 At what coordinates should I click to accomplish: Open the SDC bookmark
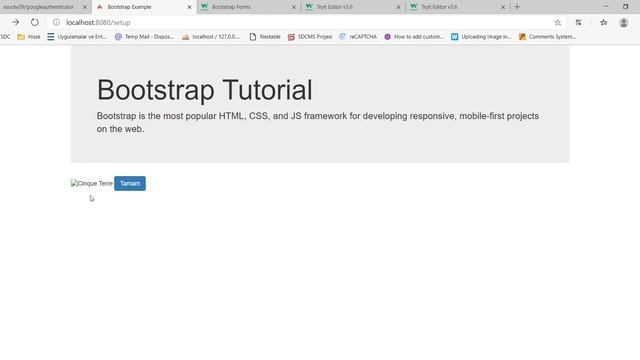5,37
